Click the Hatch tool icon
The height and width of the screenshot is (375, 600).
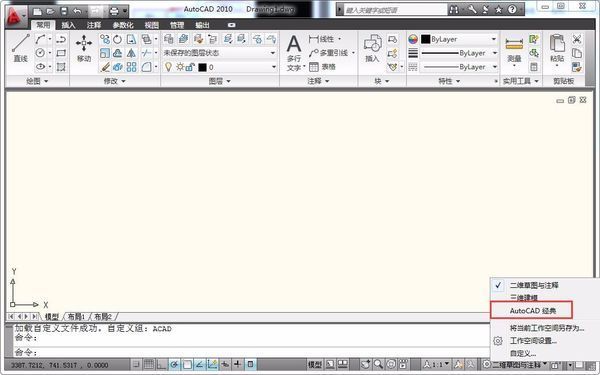[x=61, y=67]
